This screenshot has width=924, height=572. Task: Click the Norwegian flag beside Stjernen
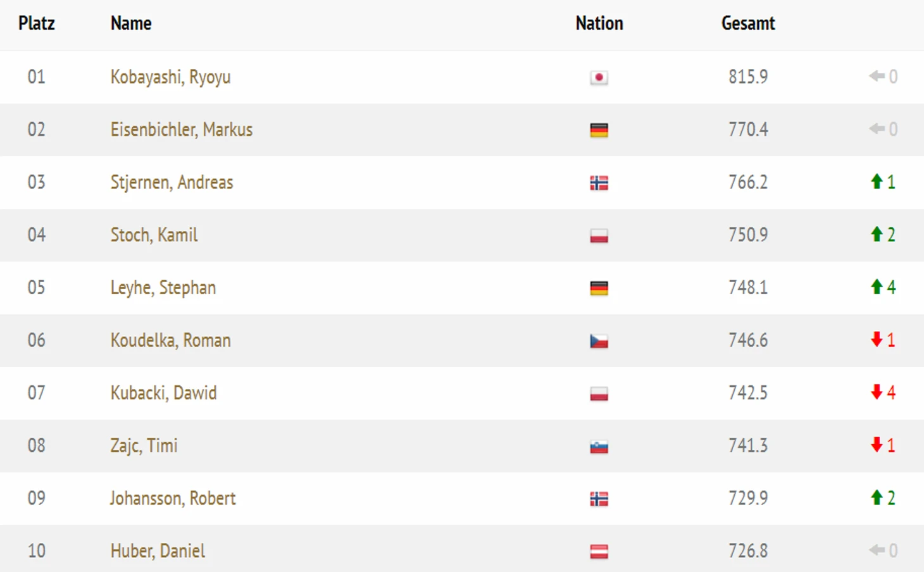599,183
